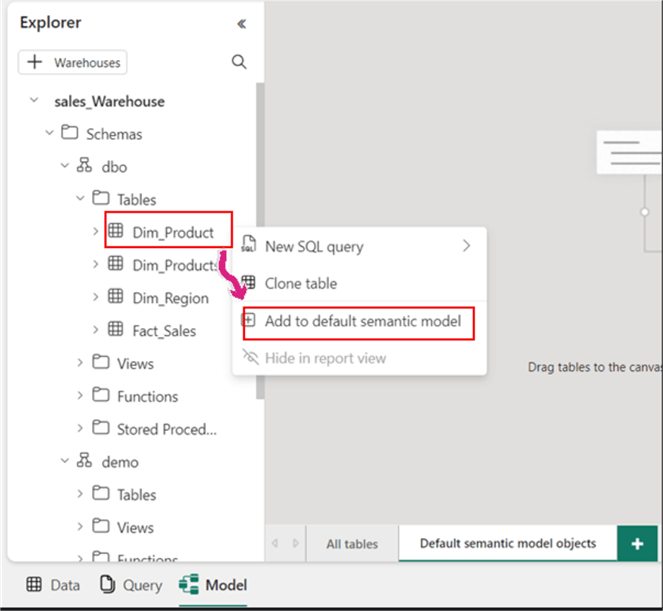This screenshot has height=611, width=663.
Task: Click the Schemas folder label
Action: tap(114, 134)
